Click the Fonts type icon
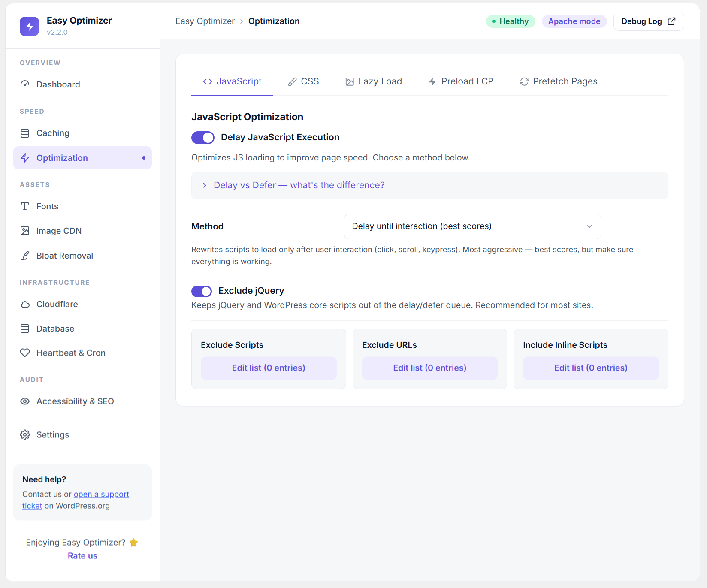 coord(25,206)
